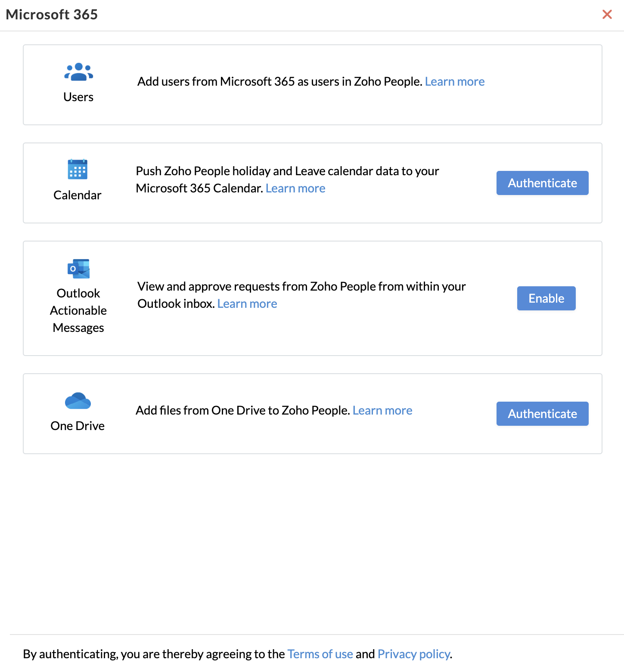
Task: Click 'View and approve requests' description
Action: point(301,295)
